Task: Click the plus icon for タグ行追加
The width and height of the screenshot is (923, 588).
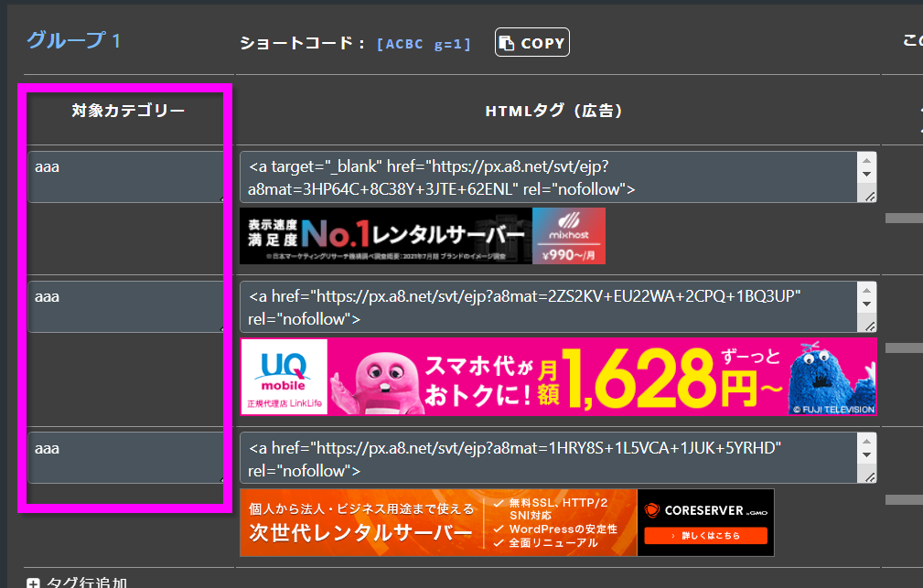Action: click(34, 583)
